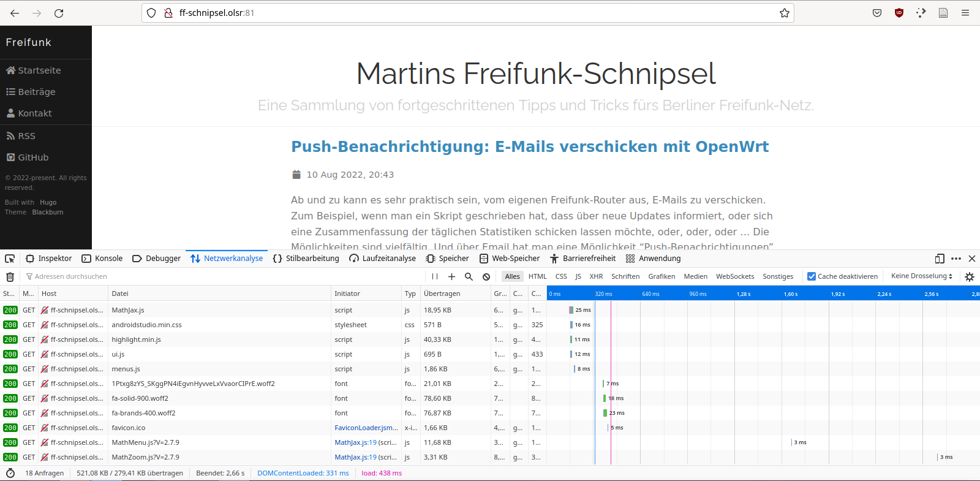980x481 pixels.
Task: Filter requests by Medien
Action: 696,276
